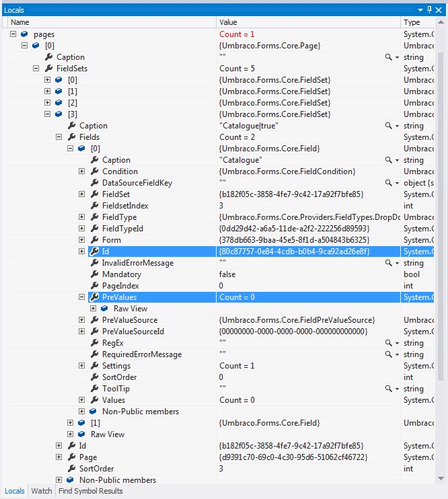The width and height of the screenshot is (448, 499).
Task: Expand the Form property
Action: tap(82, 240)
